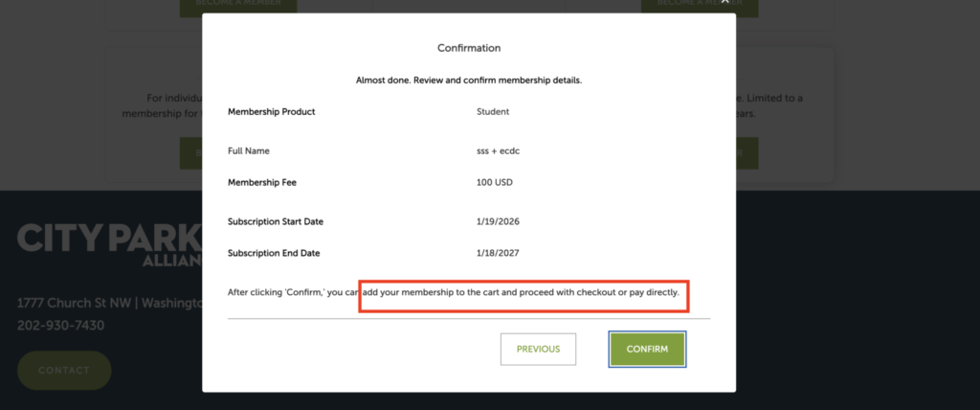
Task: Click the 'Almost done' review instruction text
Action: pos(469,80)
